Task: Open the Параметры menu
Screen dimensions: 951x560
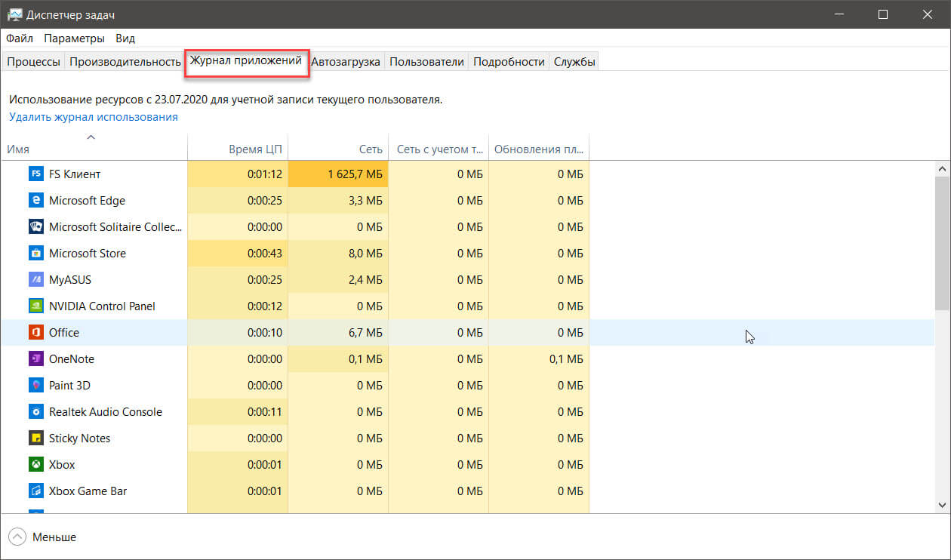Action: point(74,38)
